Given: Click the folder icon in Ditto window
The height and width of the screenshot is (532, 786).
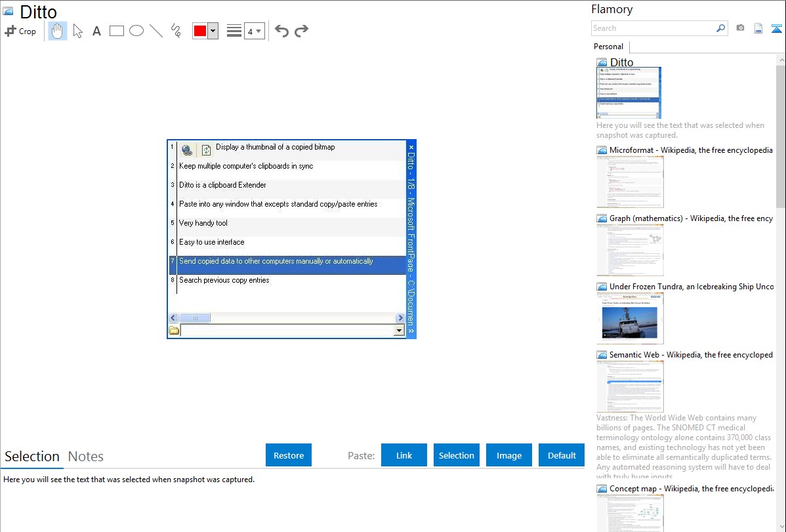Looking at the screenshot, I should [x=174, y=331].
